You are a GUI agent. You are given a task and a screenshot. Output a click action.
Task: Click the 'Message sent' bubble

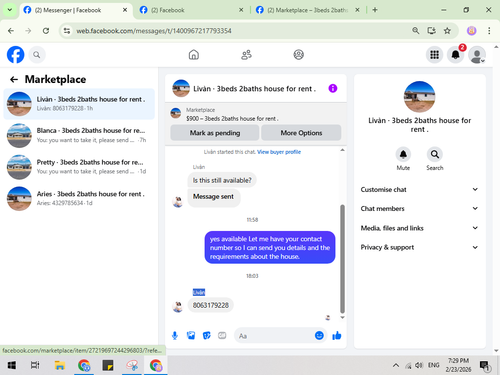213,197
